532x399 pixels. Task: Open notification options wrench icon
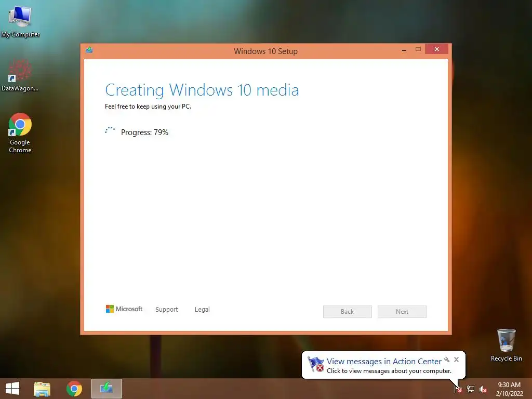tap(447, 360)
